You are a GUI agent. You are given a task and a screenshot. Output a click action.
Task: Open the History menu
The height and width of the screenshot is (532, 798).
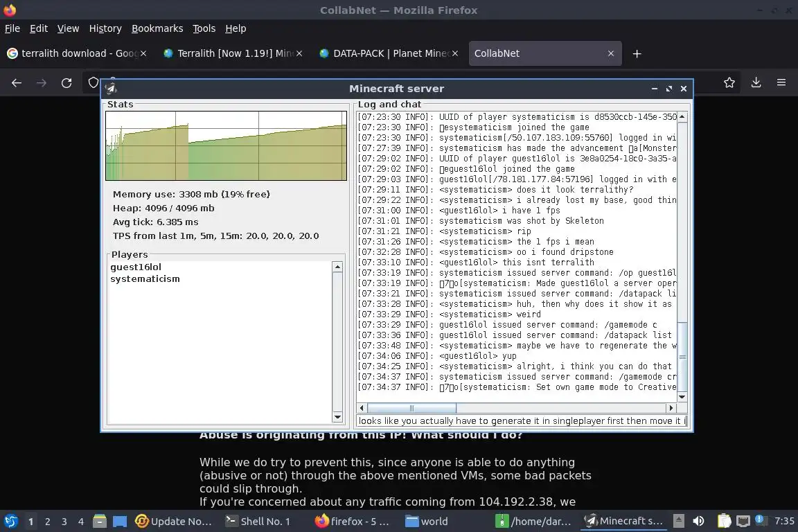105,28
